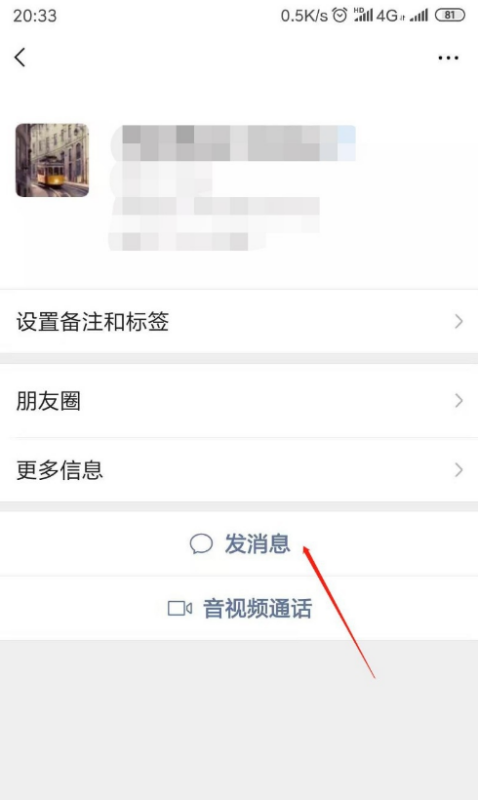Image resolution: width=478 pixels, height=800 pixels.
Task: Tap the speech bubble icon beside 发消息
Action: click(201, 544)
